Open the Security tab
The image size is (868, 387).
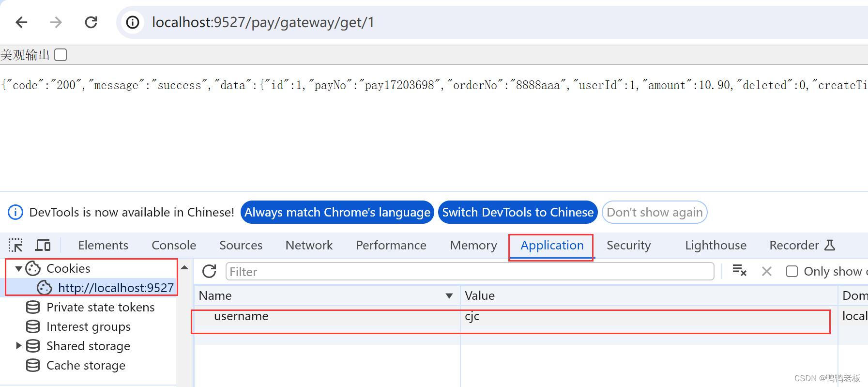coord(629,245)
